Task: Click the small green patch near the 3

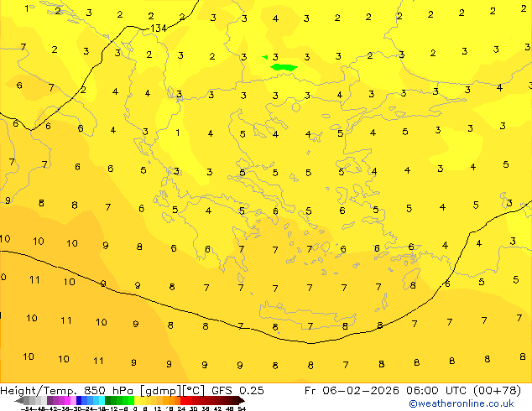Action: tap(265, 57)
